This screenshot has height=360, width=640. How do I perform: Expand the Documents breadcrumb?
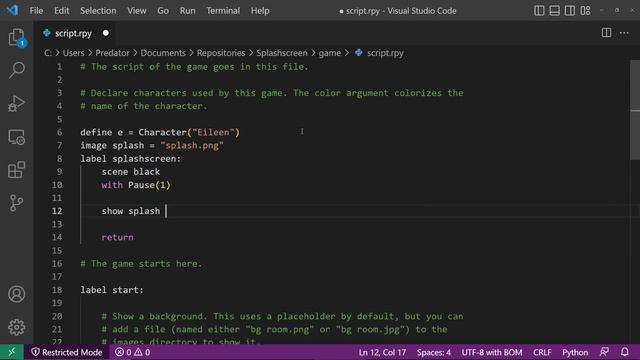click(x=163, y=53)
